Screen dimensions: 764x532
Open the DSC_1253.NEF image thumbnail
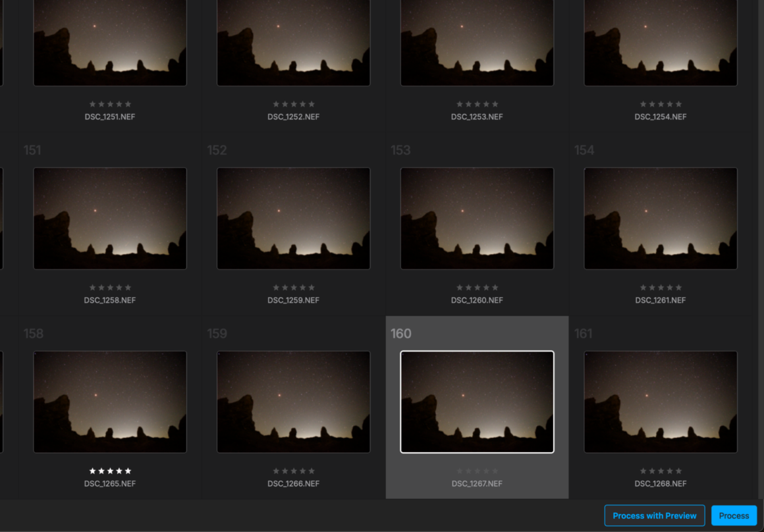(x=477, y=41)
